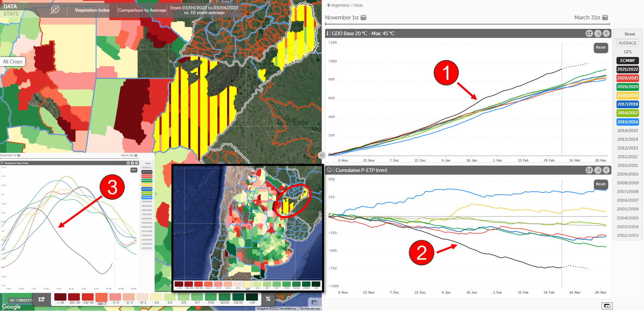Toggle percent mode with the % button

[268, 299]
